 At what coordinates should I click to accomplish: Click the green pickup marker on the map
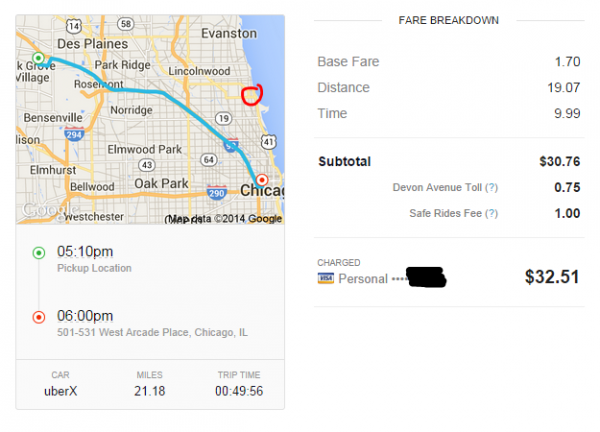tap(38, 58)
